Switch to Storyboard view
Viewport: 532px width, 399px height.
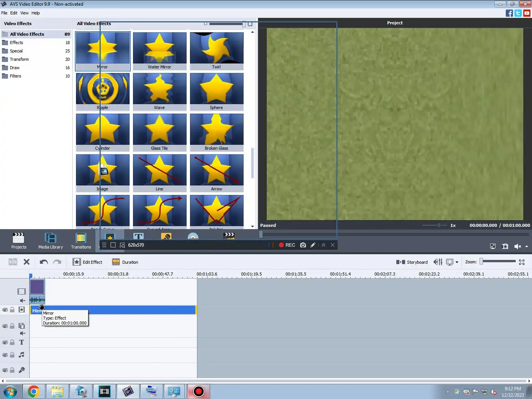coord(412,262)
